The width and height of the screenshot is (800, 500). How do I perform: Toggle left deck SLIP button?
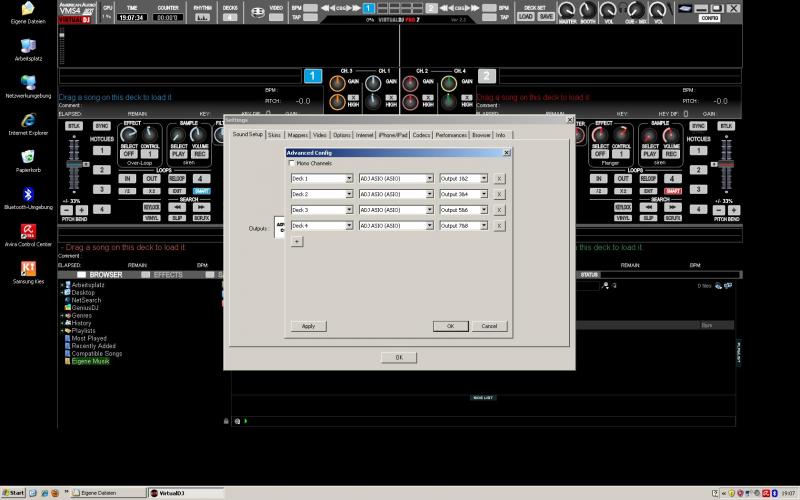tap(177, 218)
